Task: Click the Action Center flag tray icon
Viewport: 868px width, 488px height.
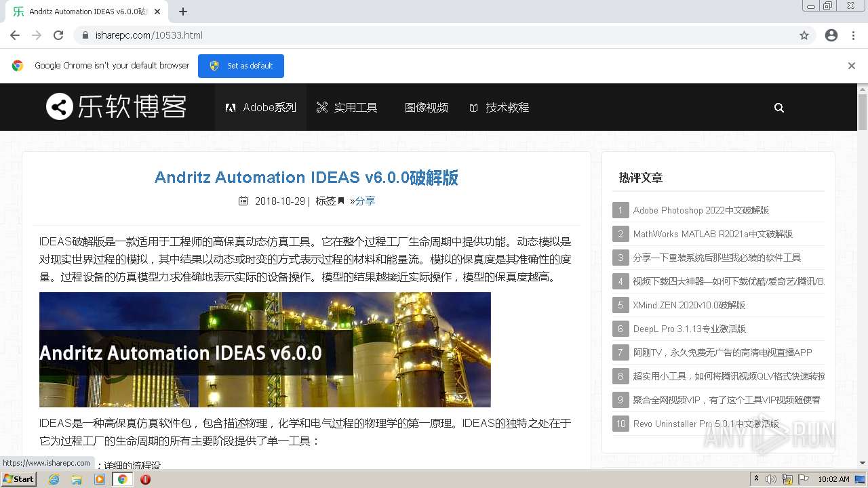Action: [x=804, y=479]
